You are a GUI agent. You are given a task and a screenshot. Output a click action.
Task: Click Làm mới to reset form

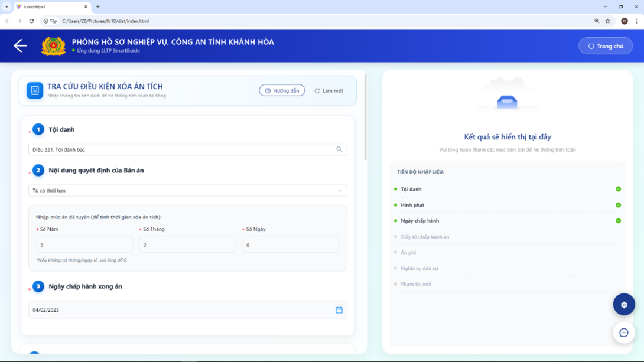pyautogui.click(x=328, y=91)
